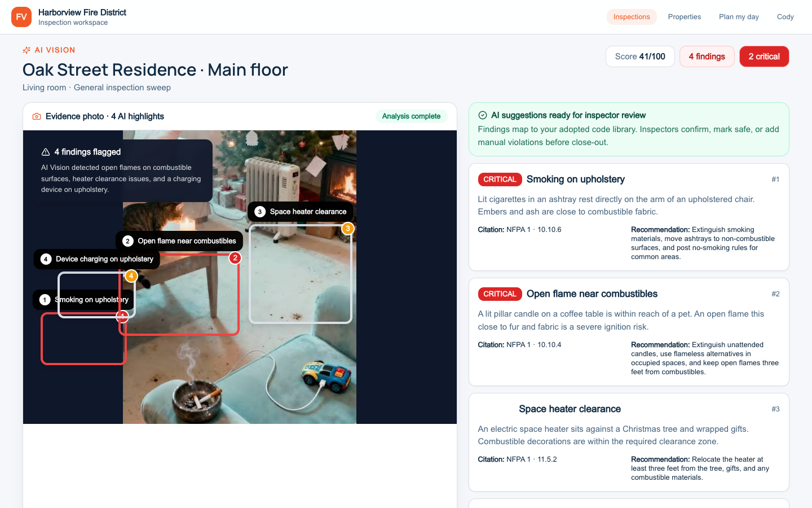Click finding number #3 label
Viewport: 812px width, 508px height.
(x=776, y=409)
